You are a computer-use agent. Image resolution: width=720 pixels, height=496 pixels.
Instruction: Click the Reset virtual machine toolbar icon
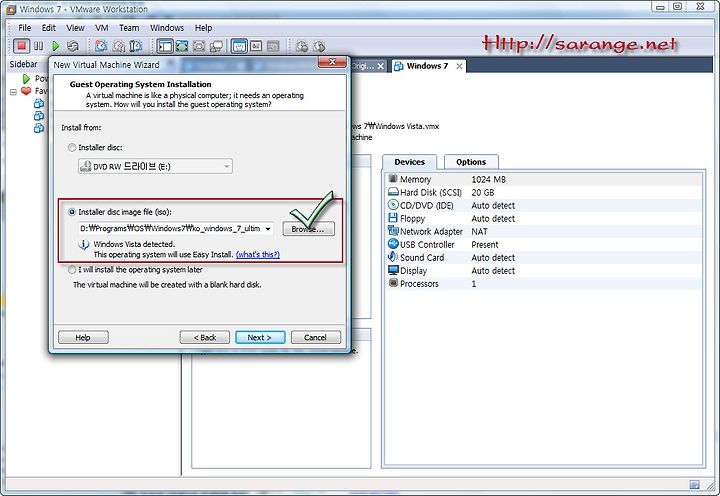pos(73,46)
